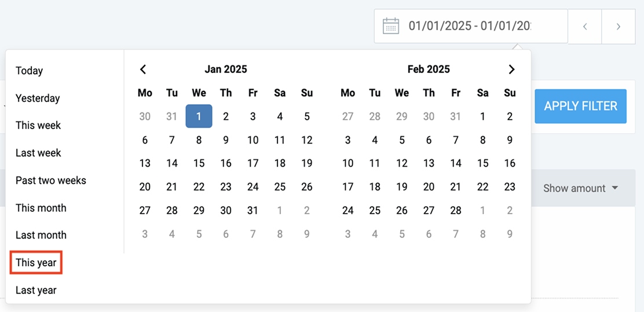Open the Show amount dropdown

point(580,188)
